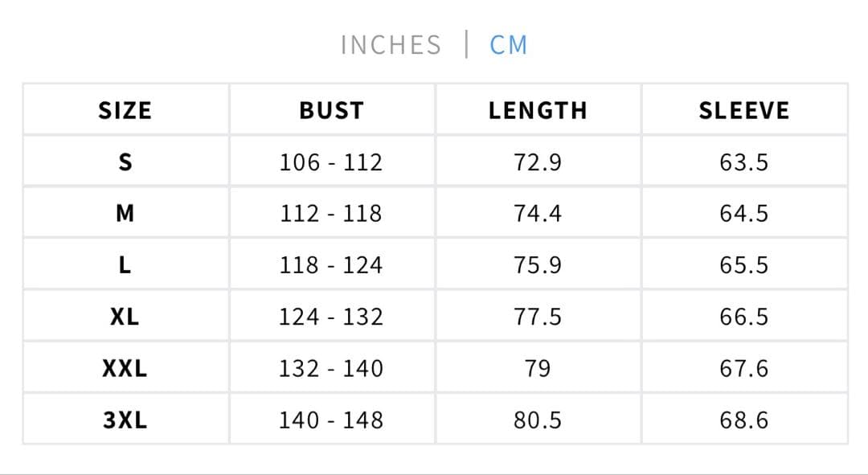Click sleeve value 68.6
This screenshot has width=868, height=475.
click(x=744, y=420)
